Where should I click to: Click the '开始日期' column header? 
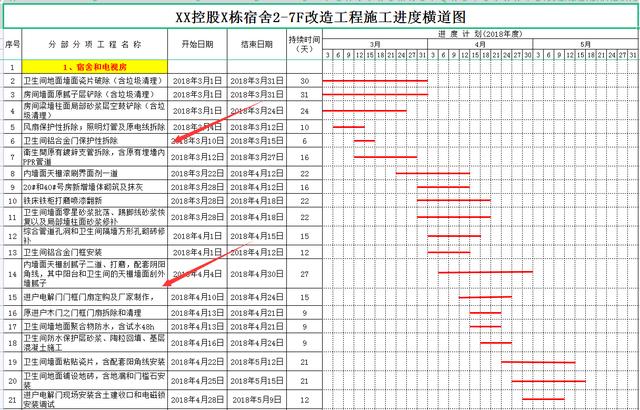point(198,45)
